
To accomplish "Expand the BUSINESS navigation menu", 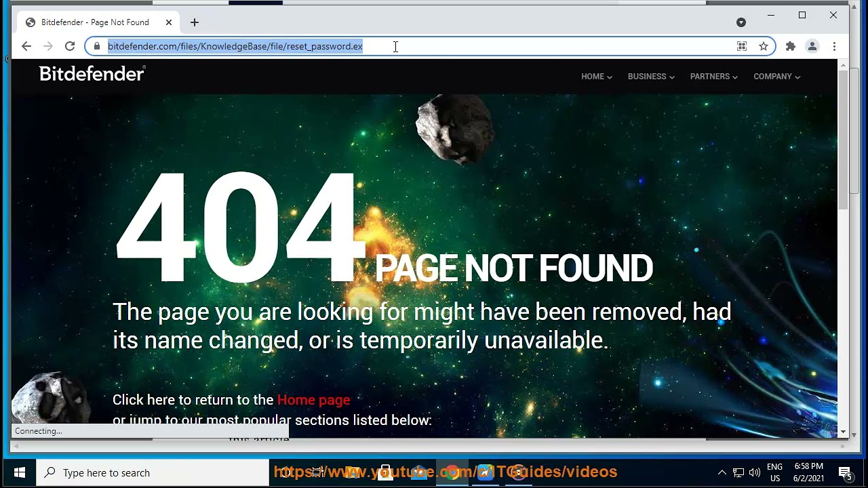I will click(651, 77).
